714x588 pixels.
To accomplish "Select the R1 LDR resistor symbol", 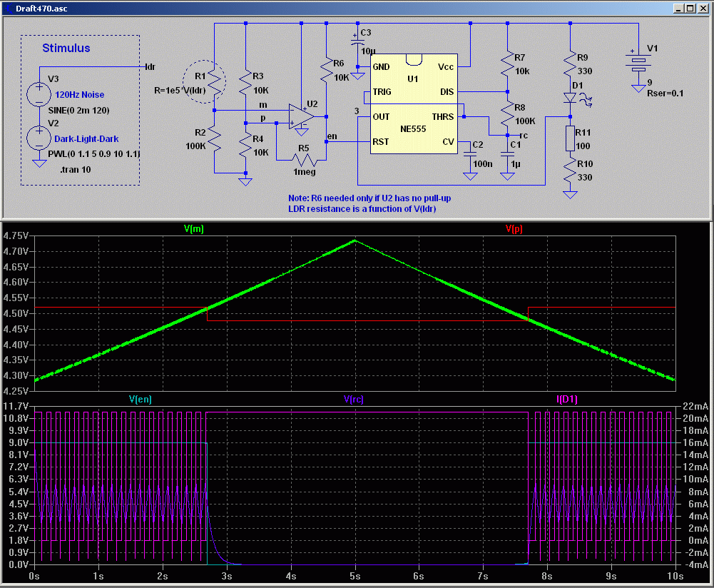I will [x=214, y=83].
